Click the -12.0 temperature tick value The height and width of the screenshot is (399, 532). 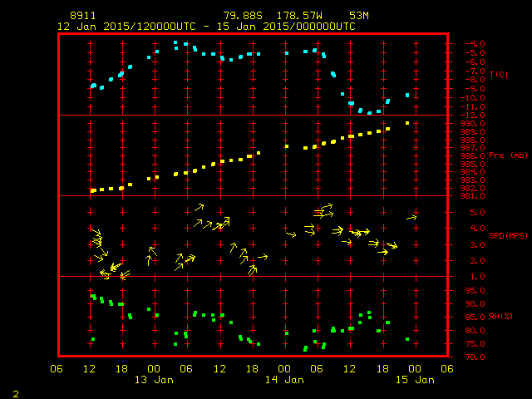coord(473,116)
